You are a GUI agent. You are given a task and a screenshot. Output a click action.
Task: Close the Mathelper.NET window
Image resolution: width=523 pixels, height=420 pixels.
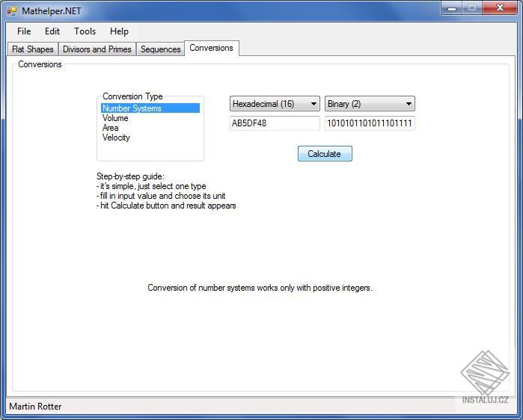click(x=500, y=8)
